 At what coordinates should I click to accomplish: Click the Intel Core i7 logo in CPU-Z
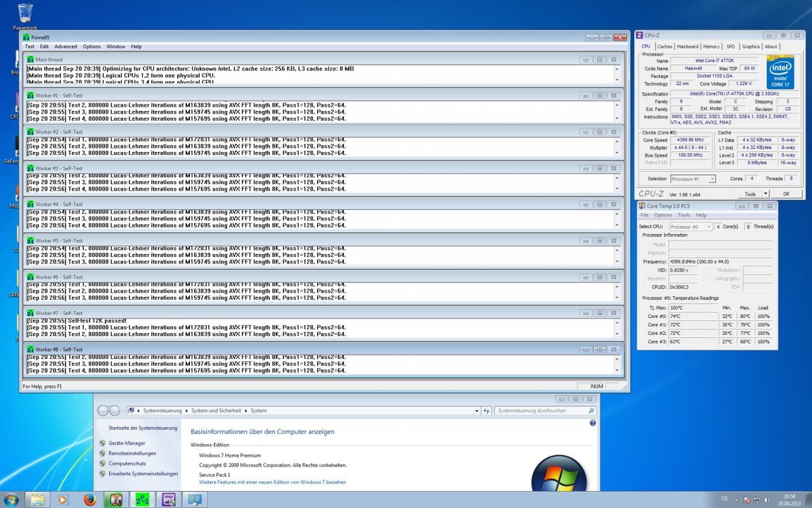(x=780, y=72)
